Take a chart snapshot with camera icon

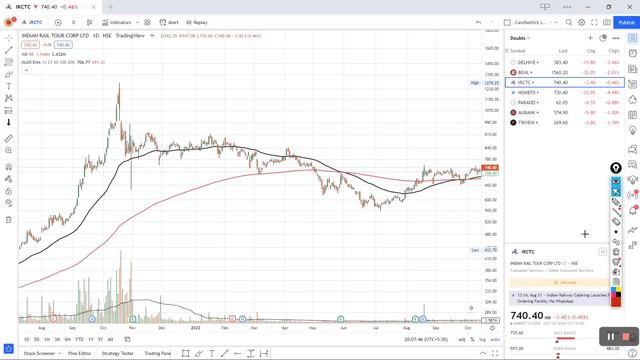(607, 22)
